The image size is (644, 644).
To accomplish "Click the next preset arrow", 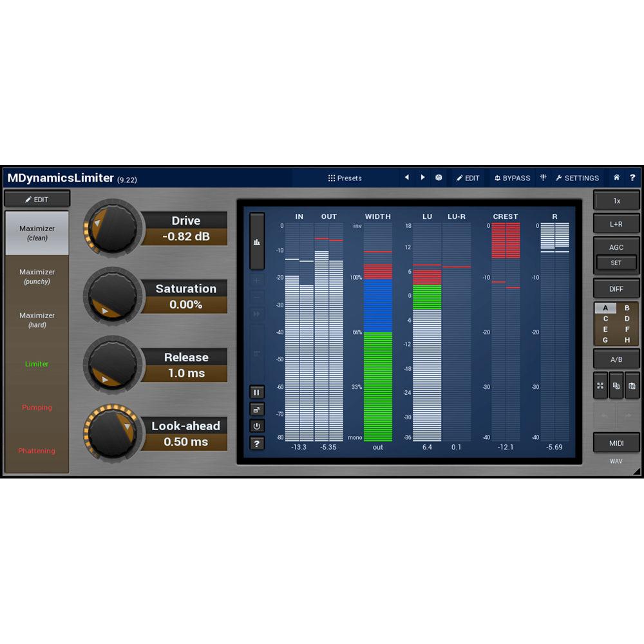I will click(422, 178).
